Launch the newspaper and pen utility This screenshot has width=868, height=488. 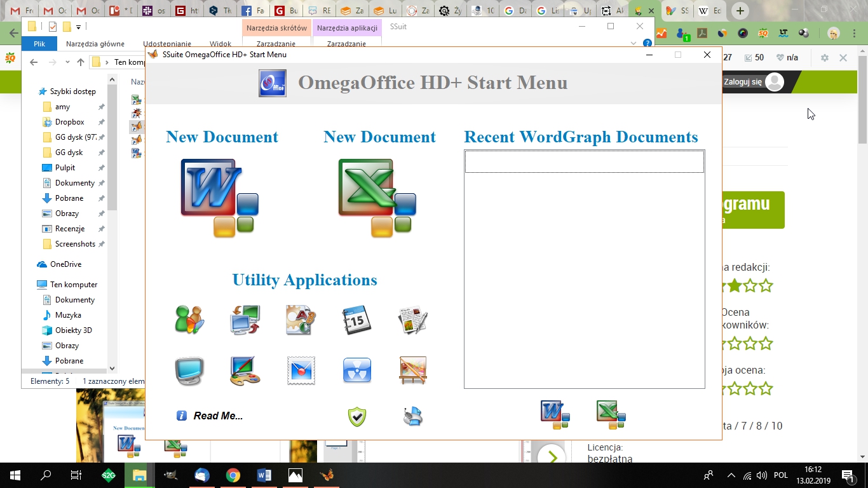click(x=412, y=320)
